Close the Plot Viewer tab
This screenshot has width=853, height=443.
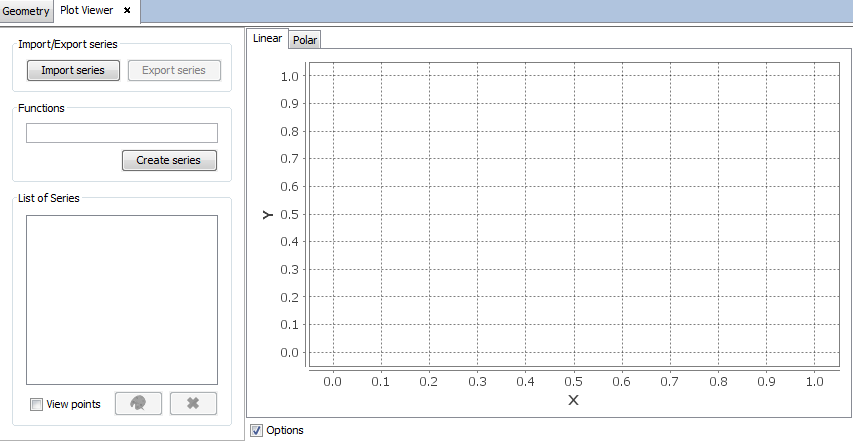click(x=127, y=10)
